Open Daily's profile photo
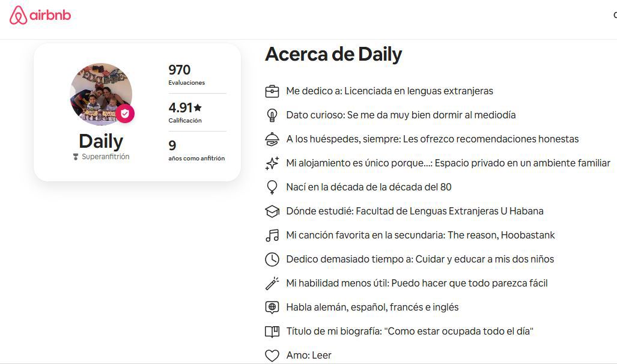Image resolution: width=617 pixels, height=364 pixels. click(x=101, y=94)
